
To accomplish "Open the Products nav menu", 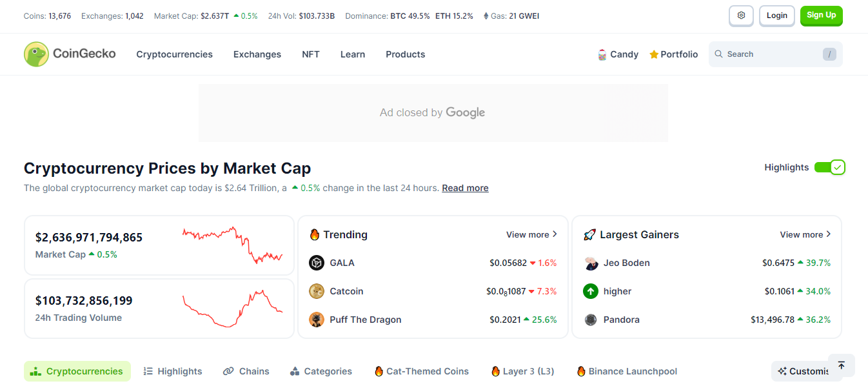I will [406, 54].
